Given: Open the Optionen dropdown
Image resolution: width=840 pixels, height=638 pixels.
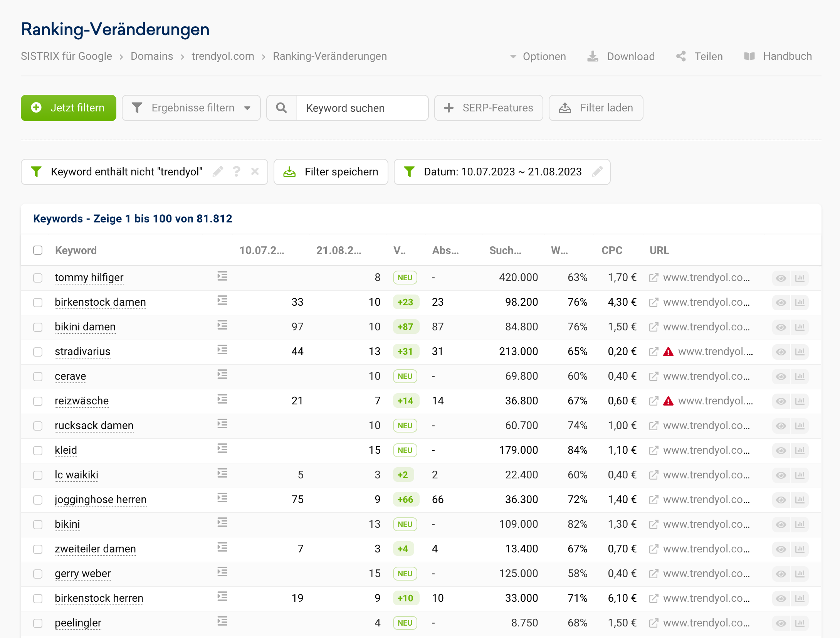Looking at the screenshot, I should pos(538,56).
